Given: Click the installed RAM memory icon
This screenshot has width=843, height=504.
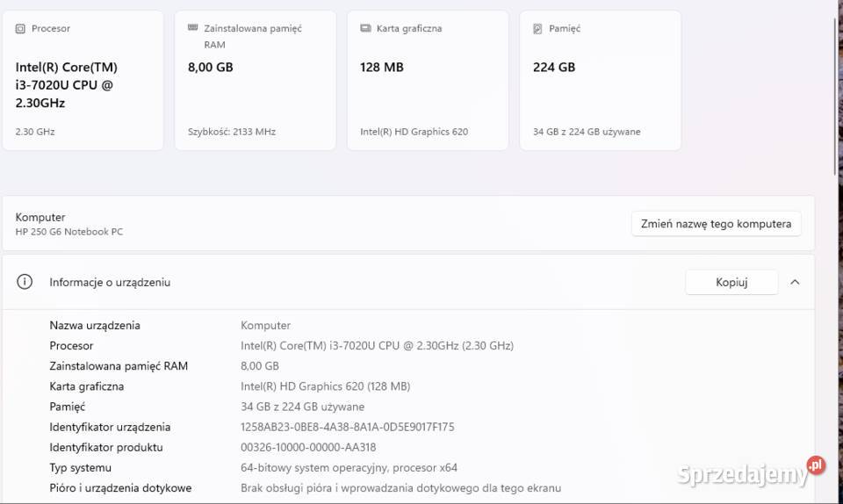Looking at the screenshot, I should tap(193, 28).
